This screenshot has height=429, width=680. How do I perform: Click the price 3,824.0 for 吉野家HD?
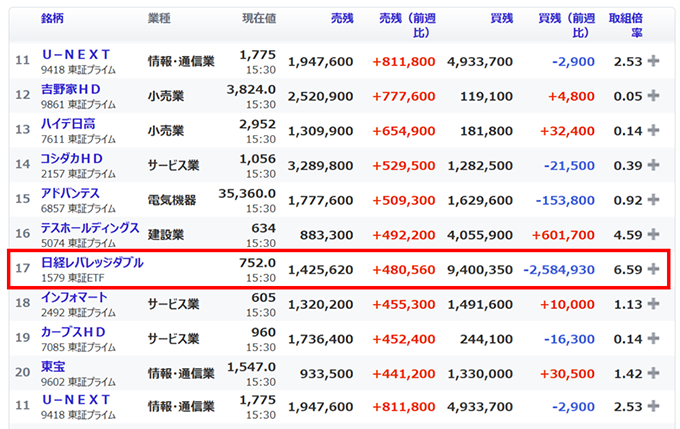click(x=251, y=89)
